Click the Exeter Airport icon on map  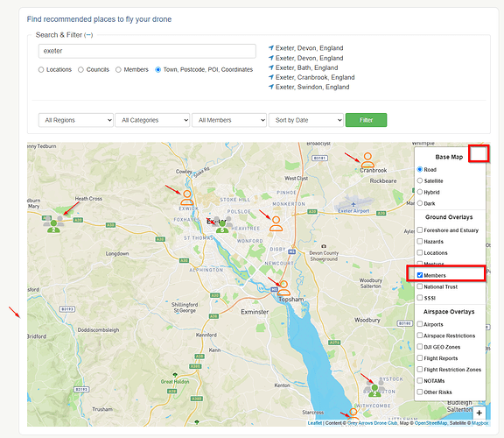pyautogui.click(x=353, y=204)
